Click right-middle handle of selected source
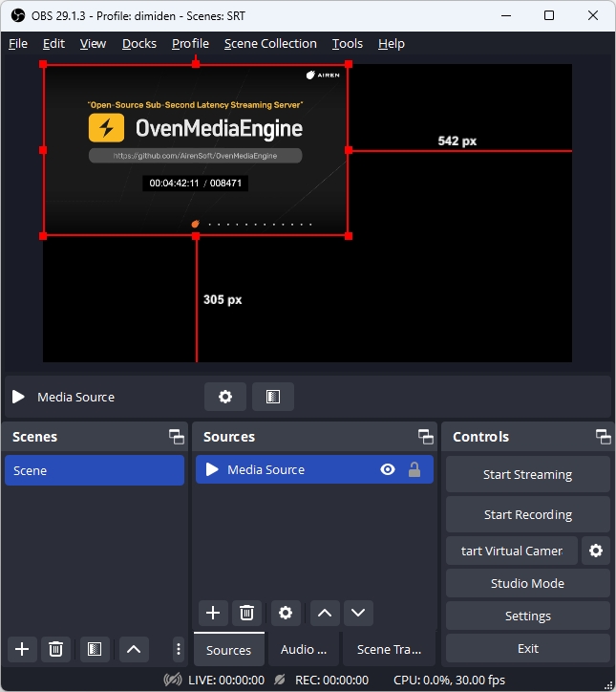Image resolution: width=616 pixels, height=692 pixels. coord(349,150)
